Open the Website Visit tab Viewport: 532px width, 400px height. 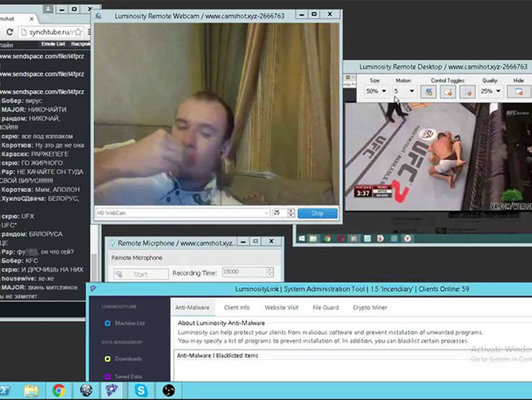click(x=281, y=307)
